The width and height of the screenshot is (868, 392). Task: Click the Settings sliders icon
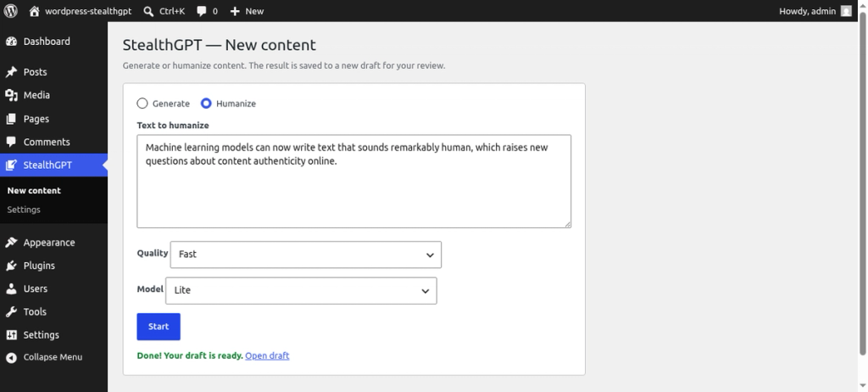(11, 335)
